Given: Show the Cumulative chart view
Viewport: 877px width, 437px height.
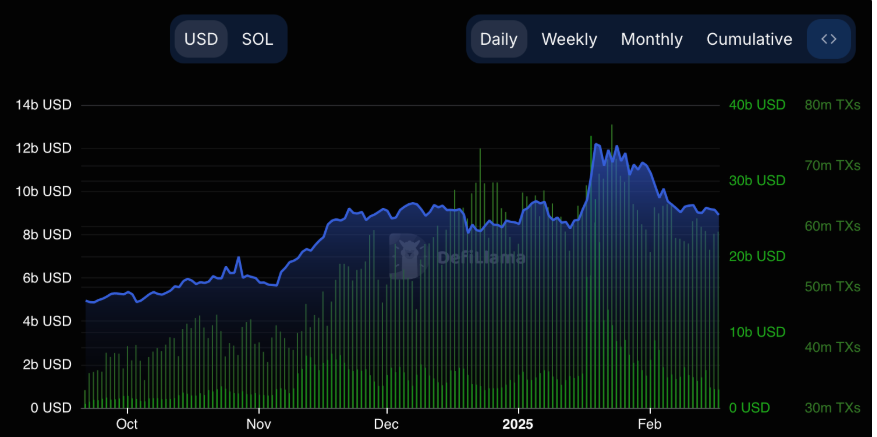Looking at the screenshot, I should 749,39.
